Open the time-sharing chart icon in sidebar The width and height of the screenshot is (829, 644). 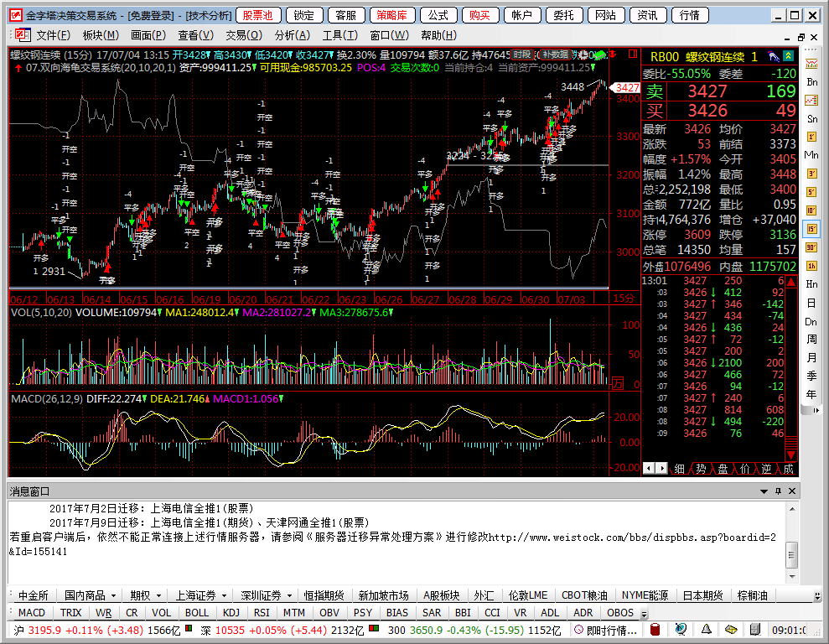click(x=811, y=64)
